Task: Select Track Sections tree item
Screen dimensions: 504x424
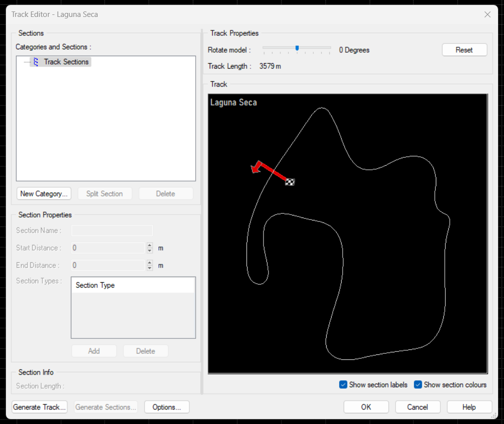Action: coord(66,62)
